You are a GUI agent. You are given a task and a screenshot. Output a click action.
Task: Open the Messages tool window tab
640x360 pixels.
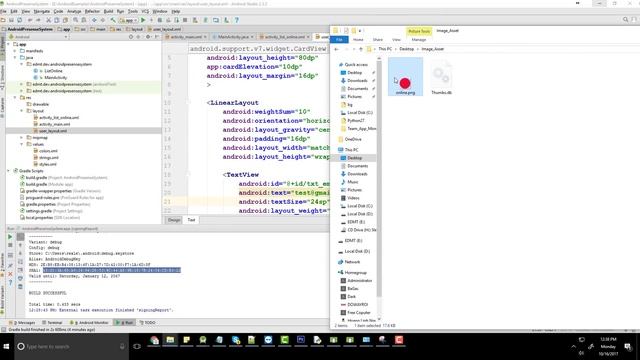pyautogui.click(x=22, y=322)
